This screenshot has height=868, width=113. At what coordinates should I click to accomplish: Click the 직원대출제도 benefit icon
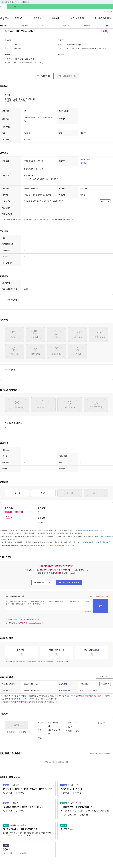(35, 351)
